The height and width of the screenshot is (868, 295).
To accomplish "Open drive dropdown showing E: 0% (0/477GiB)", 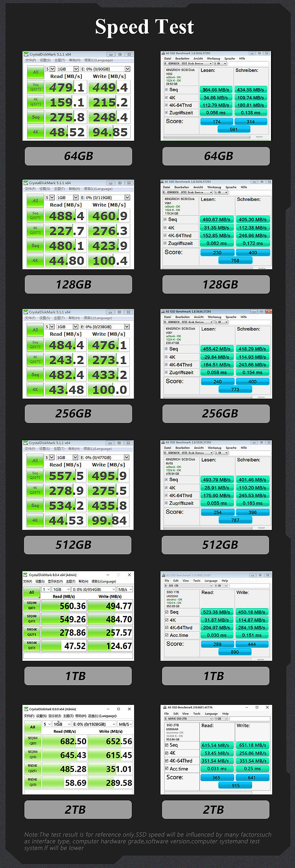I will click(x=105, y=458).
